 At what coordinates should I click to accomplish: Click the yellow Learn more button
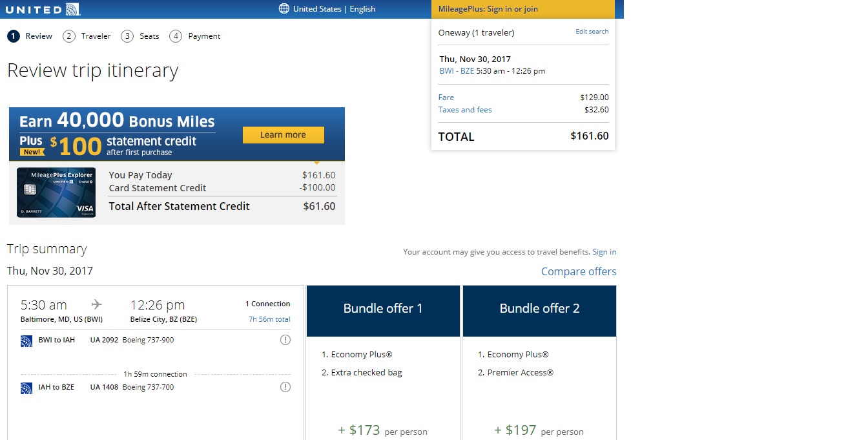click(284, 135)
